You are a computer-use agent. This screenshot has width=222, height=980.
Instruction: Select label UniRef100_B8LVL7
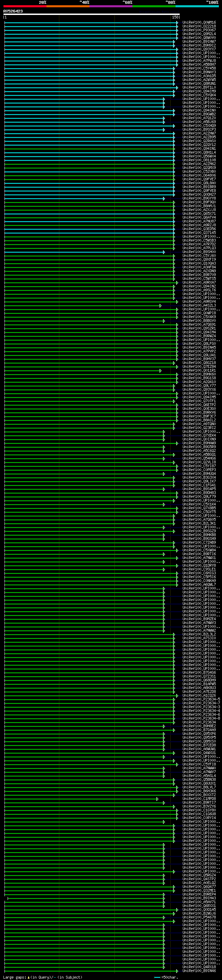coord(199,787)
